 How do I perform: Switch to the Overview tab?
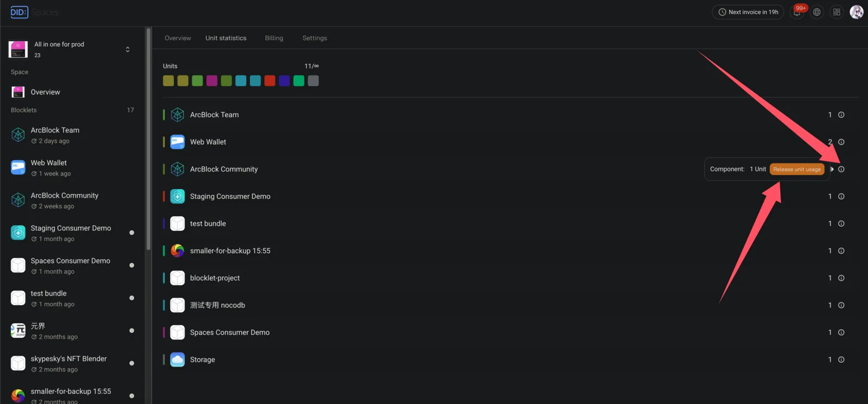click(178, 38)
